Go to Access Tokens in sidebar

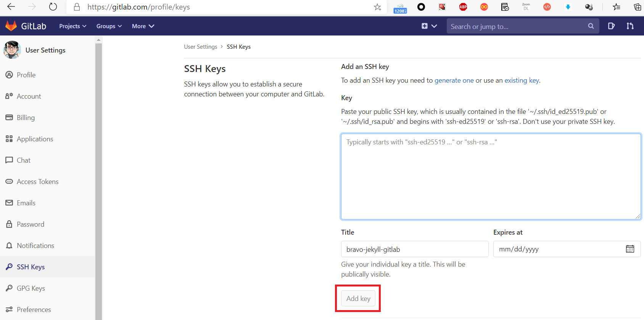click(37, 182)
